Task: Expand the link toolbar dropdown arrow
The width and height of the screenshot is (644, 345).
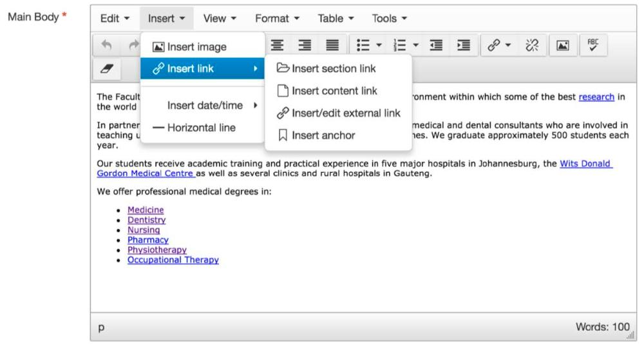Action: (508, 45)
